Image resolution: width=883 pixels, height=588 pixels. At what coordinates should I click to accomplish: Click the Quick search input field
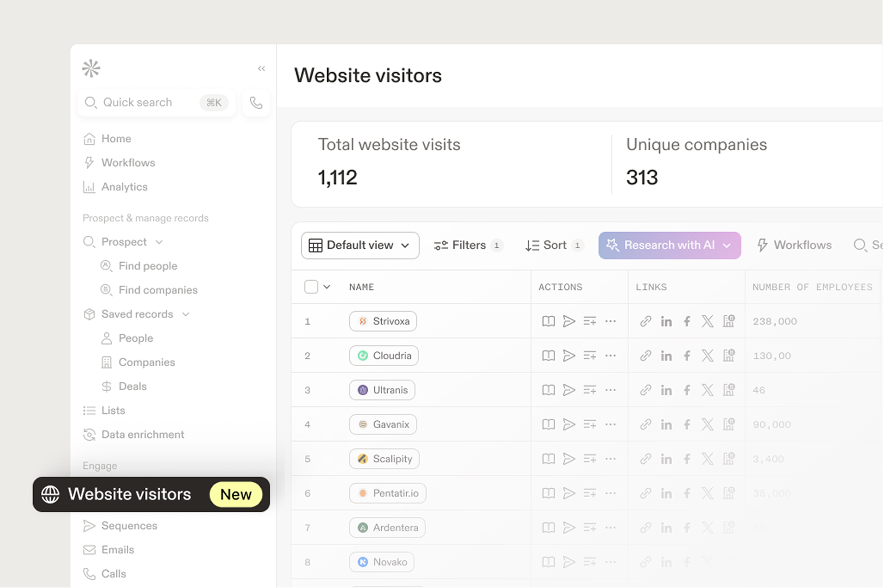145,102
